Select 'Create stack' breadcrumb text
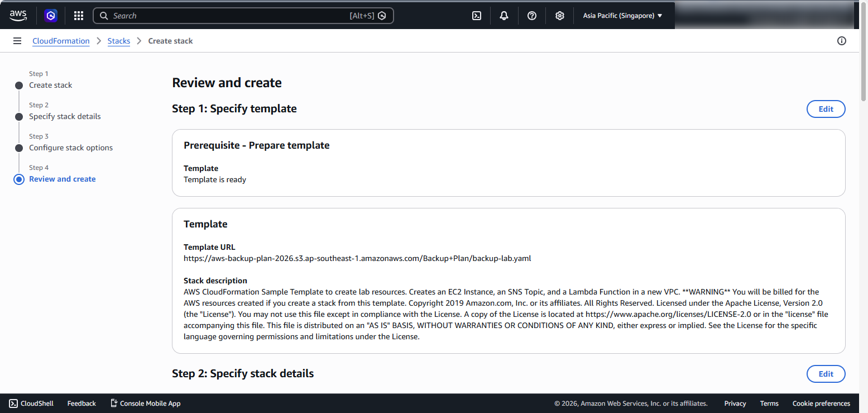 [171, 41]
